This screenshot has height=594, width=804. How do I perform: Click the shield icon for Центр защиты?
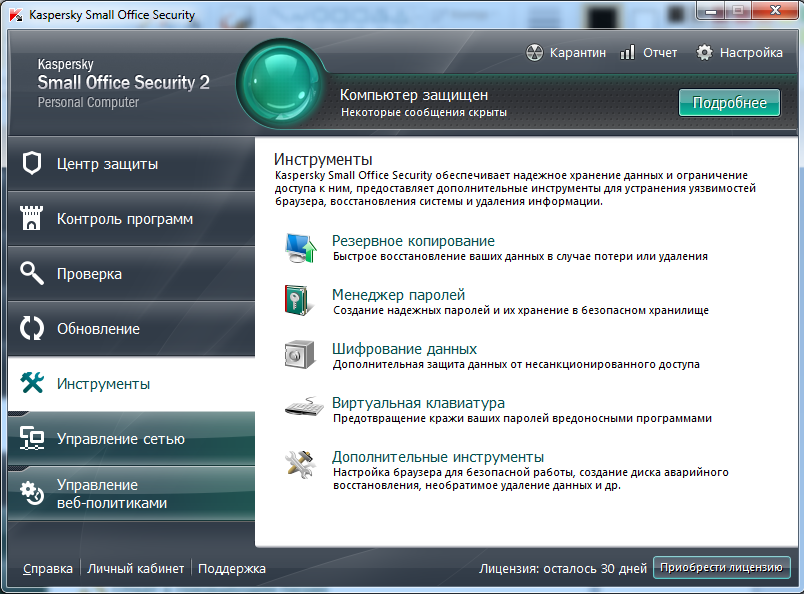tap(32, 164)
